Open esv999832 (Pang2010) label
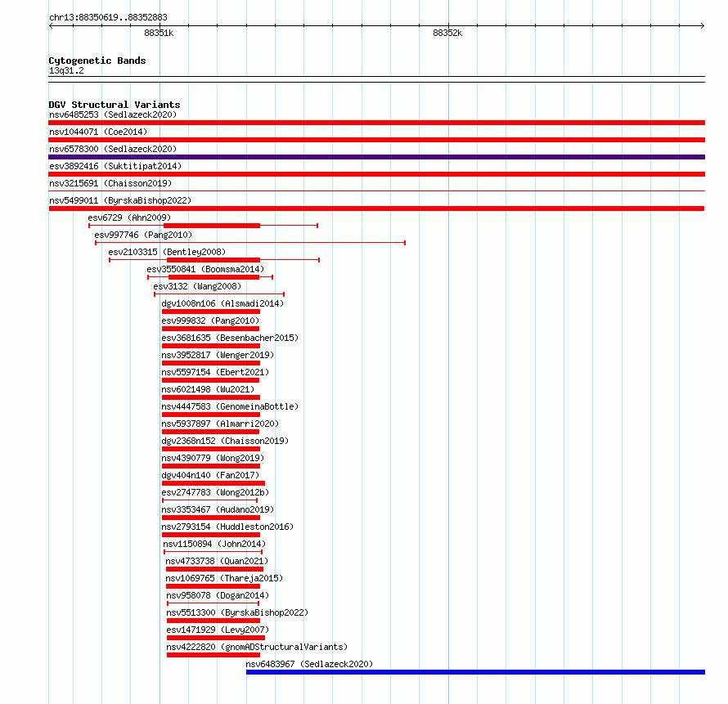 (x=210, y=321)
